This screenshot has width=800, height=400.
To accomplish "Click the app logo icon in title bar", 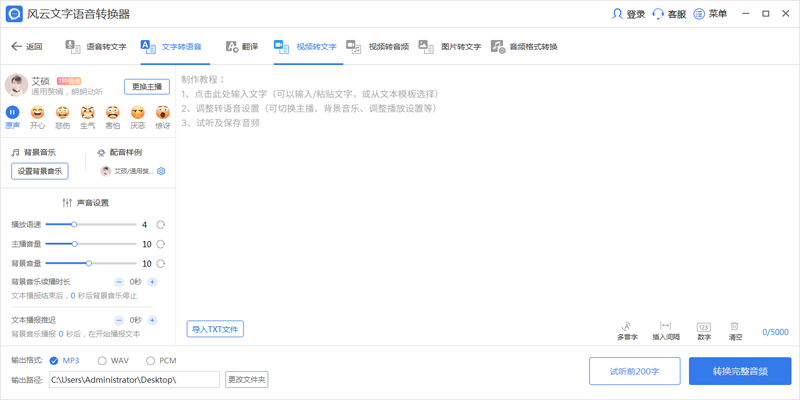I will tap(14, 14).
